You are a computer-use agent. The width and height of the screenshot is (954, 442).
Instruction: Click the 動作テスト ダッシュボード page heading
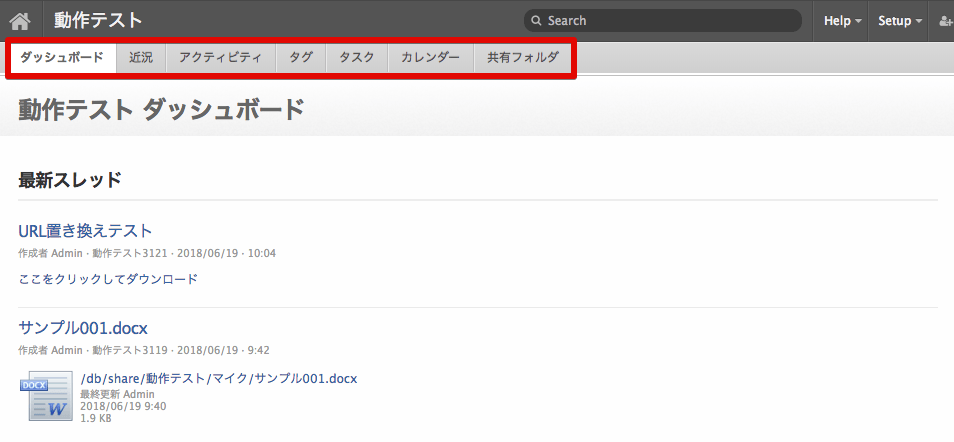coord(161,110)
